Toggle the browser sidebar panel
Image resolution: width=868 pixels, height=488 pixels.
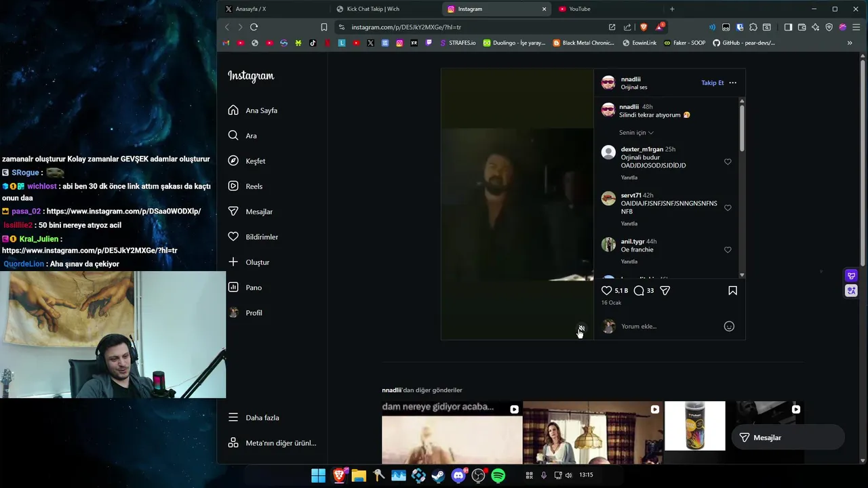788,27
